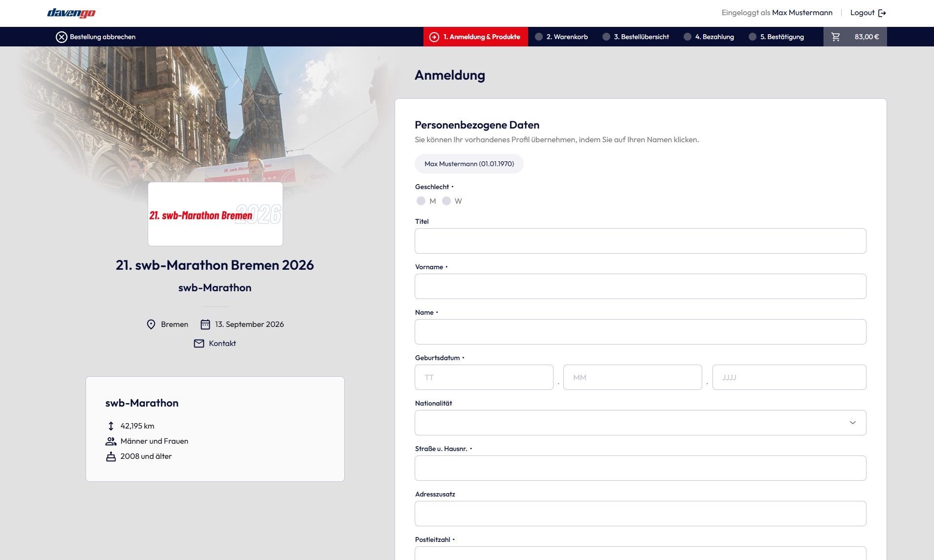Click the Kontakt link

point(222,344)
